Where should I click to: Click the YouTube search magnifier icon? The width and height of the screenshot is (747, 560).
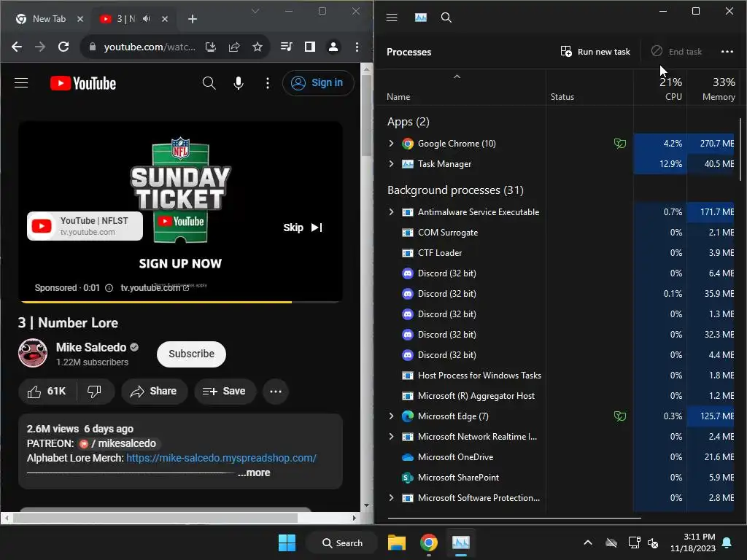point(209,83)
